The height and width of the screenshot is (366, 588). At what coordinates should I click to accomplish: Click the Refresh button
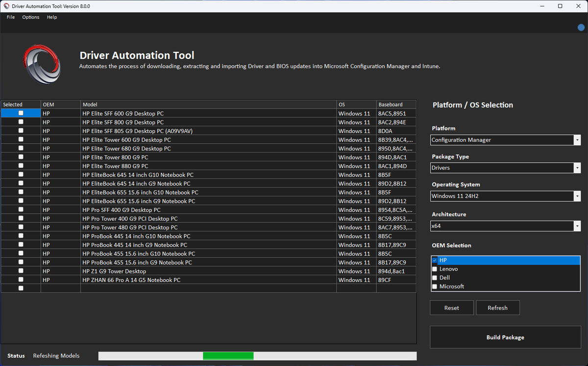coord(498,308)
